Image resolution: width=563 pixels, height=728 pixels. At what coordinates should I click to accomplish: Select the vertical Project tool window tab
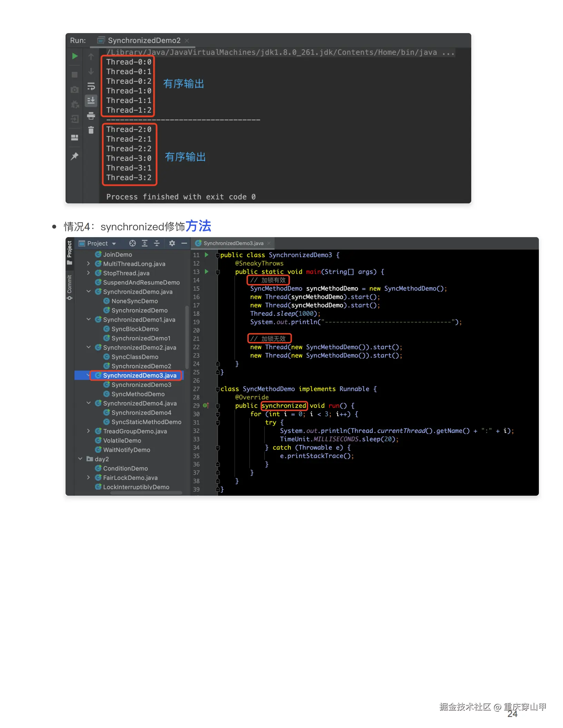(x=70, y=253)
